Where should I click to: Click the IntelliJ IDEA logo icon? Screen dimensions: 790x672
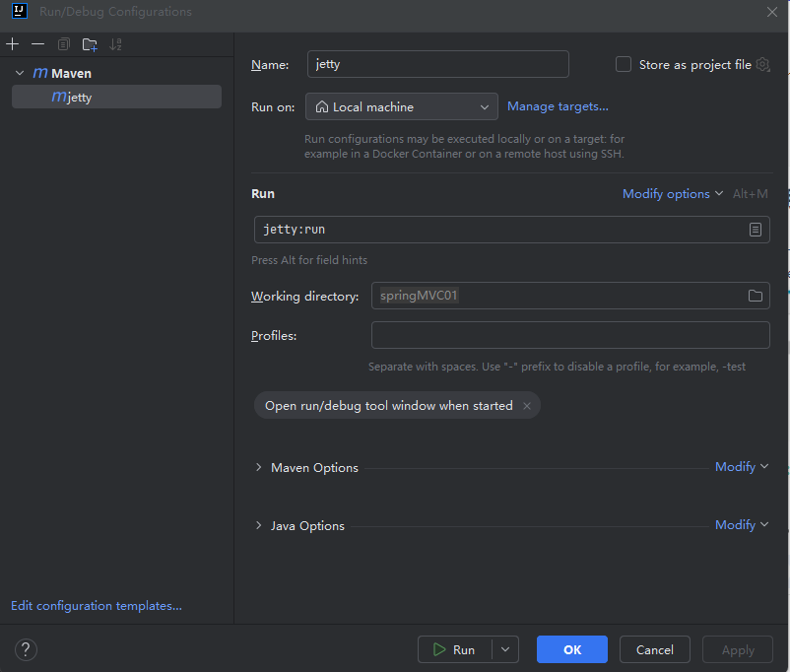pyautogui.click(x=19, y=11)
